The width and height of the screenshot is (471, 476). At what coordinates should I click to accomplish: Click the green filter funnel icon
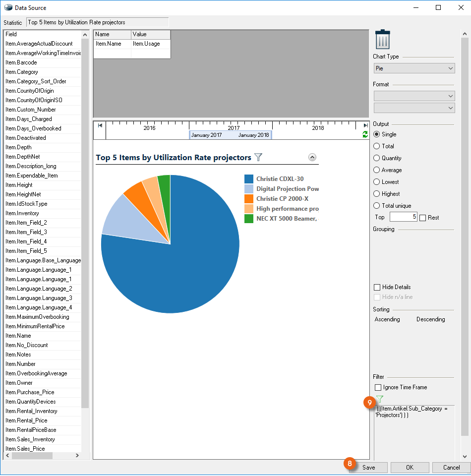point(380,399)
